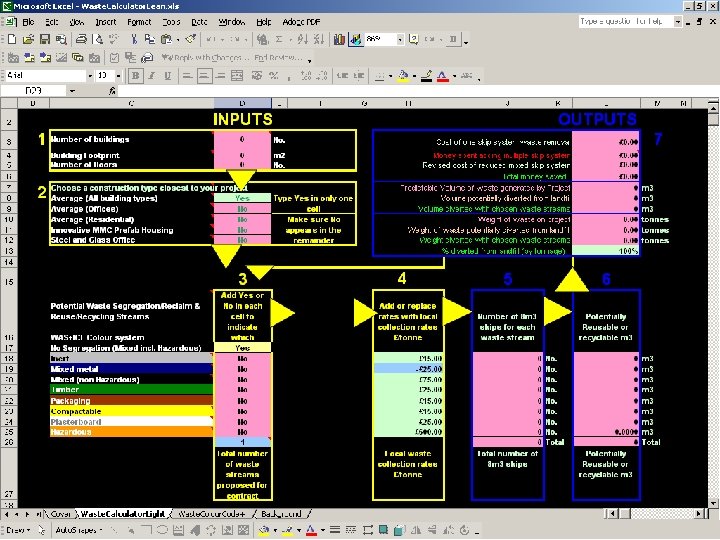Click the Decrease Indent icon
This screenshot has width=720, height=540.
(x=342, y=76)
